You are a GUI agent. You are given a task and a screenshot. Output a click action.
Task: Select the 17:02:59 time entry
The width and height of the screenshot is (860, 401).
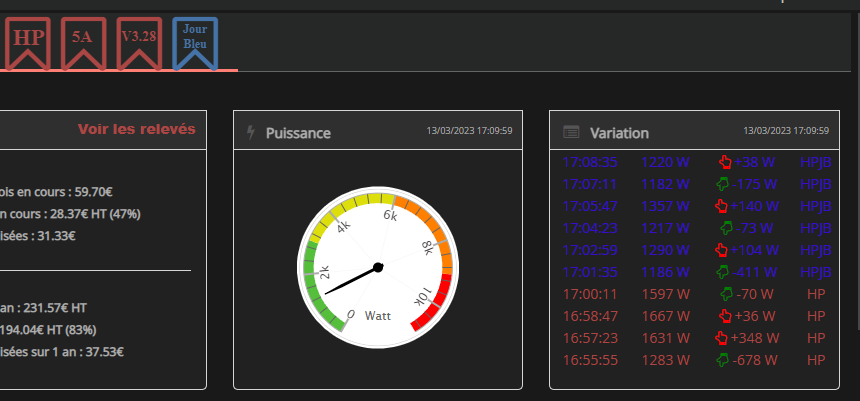590,250
